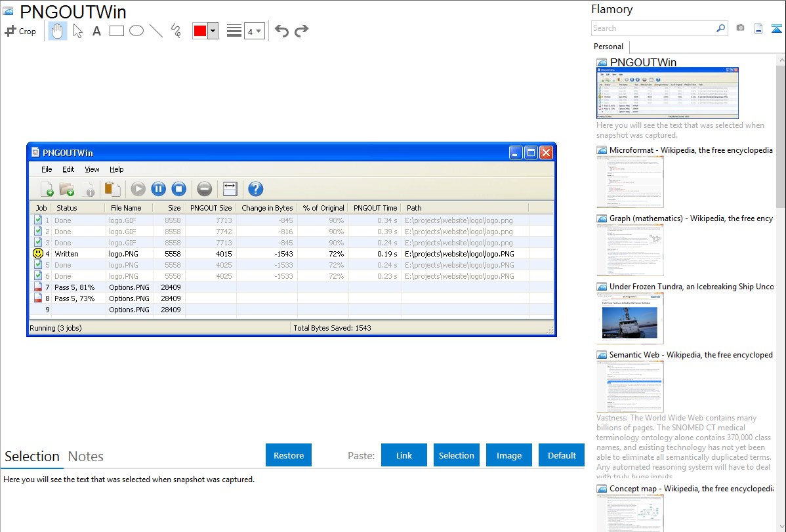This screenshot has width=786, height=532.
Task: Switch to the Notes tab
Action: [x=86, y=457]
